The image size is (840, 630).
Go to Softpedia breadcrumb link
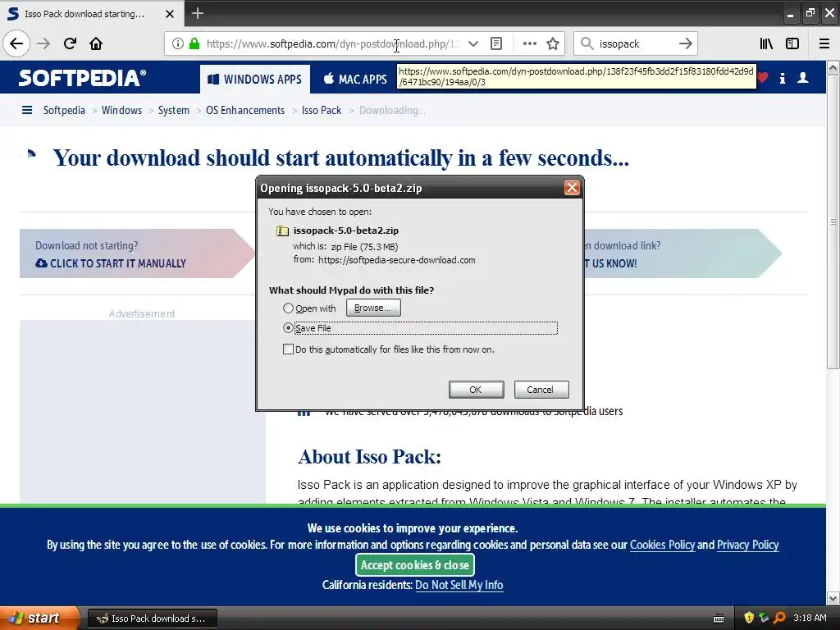click(64, 111)
